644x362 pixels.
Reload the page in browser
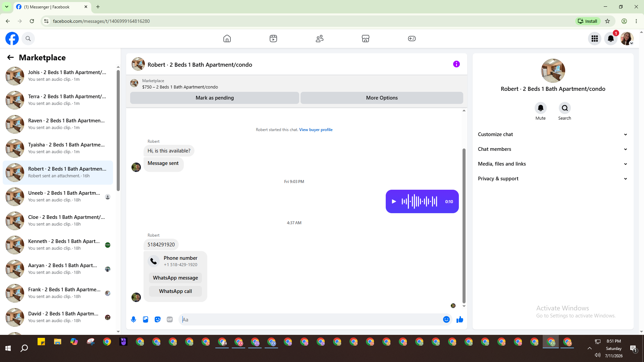(x=32, y=21)
